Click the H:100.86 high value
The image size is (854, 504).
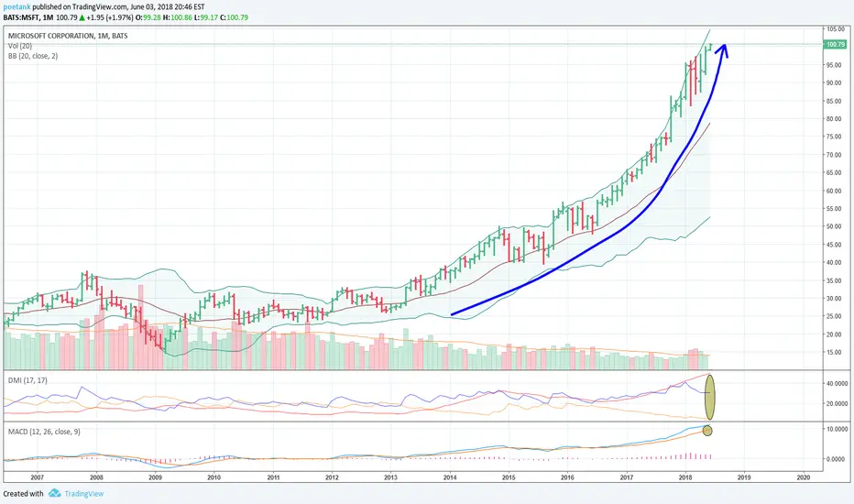[177, 17]
